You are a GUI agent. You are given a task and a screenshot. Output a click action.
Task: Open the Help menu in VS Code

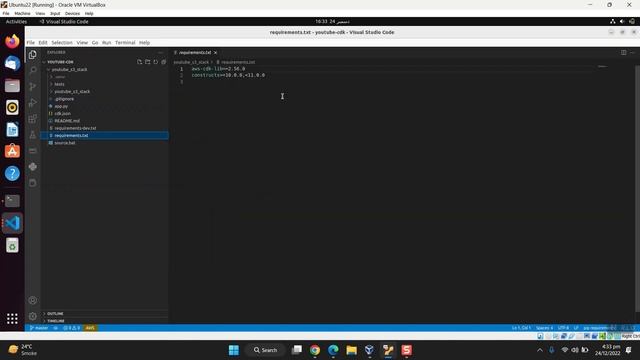(x=144, y=42)
